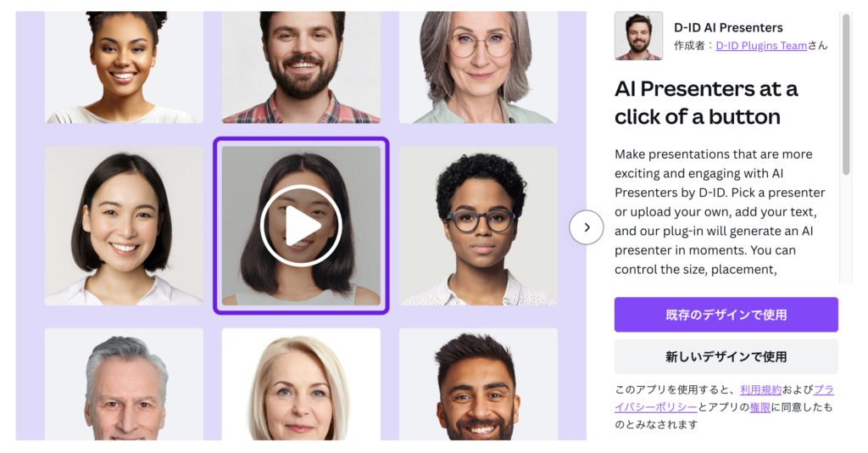Click 新しいデザインで使用 button
This screenshot has width=868, height=453.
tap(726, 356)
